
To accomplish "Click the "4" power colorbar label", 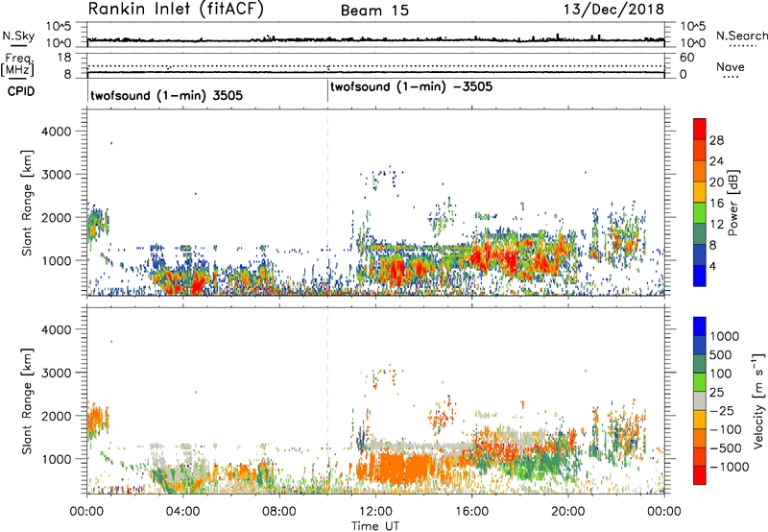I will [713, 267].
